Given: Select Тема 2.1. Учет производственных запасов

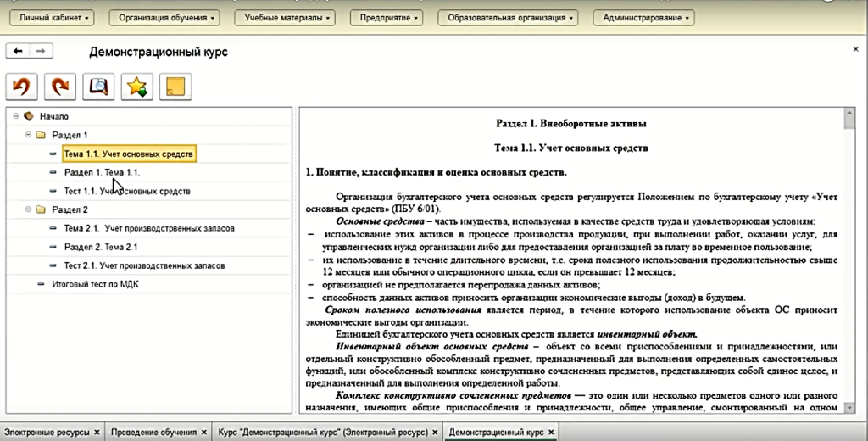Looking at the screenshot, I should [x=149, y=228].
